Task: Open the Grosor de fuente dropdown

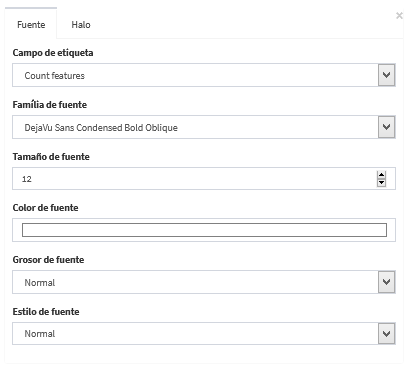Action: (204, 282)
